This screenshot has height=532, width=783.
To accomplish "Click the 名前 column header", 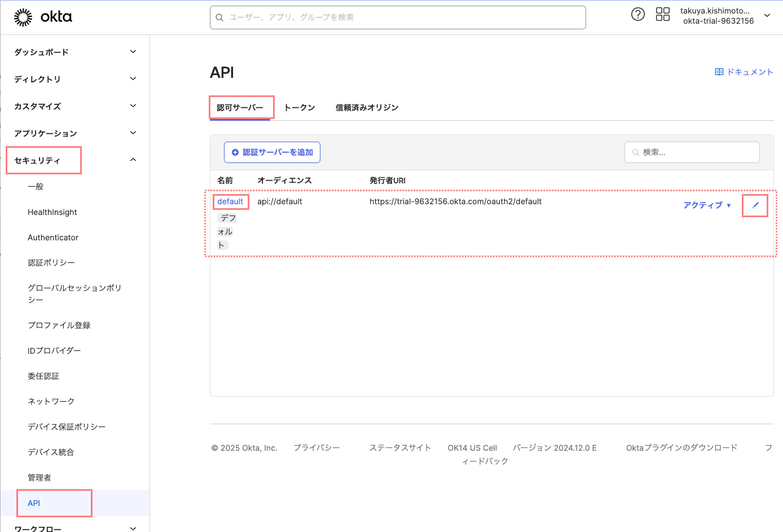I will 225,181.
